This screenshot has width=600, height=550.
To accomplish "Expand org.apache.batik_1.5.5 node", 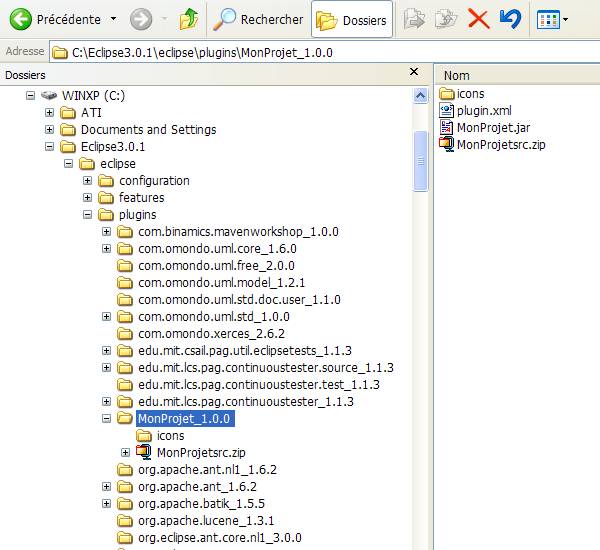I will 106,503.
